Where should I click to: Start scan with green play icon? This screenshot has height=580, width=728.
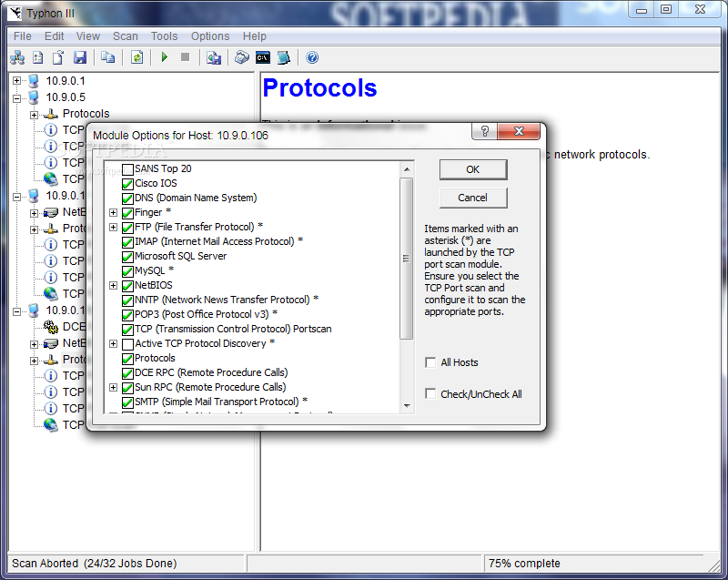click(165, 57)
